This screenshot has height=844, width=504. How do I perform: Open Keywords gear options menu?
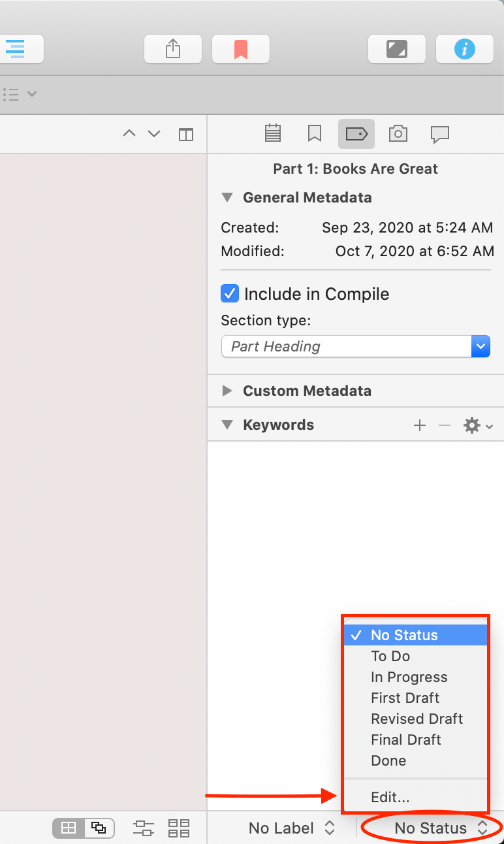click(478, 426)
